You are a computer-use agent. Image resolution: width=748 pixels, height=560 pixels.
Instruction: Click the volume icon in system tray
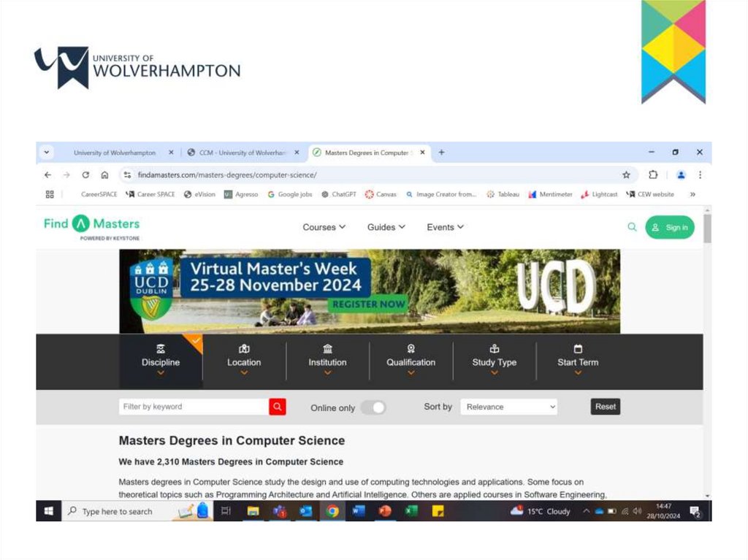[x=637, y=511]
